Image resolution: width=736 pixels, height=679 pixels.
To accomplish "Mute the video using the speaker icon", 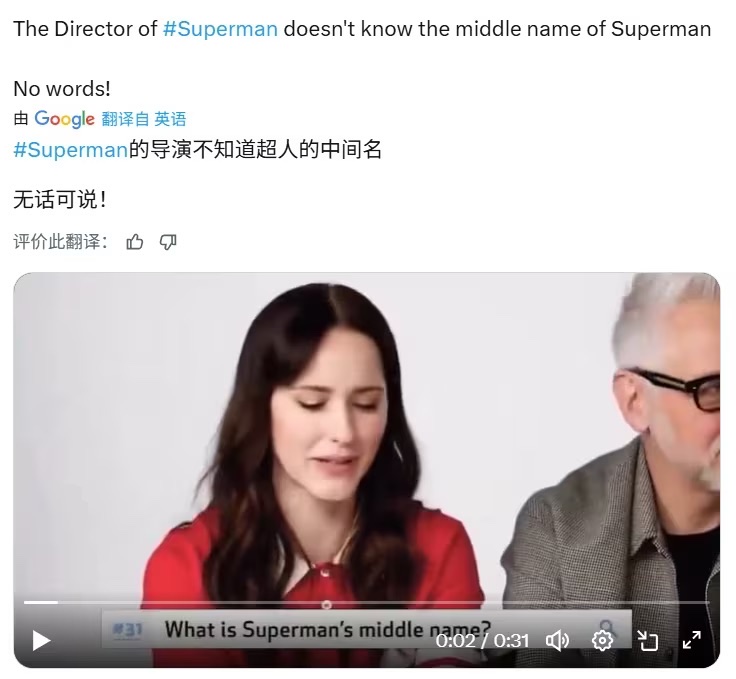I will point(557,641).
